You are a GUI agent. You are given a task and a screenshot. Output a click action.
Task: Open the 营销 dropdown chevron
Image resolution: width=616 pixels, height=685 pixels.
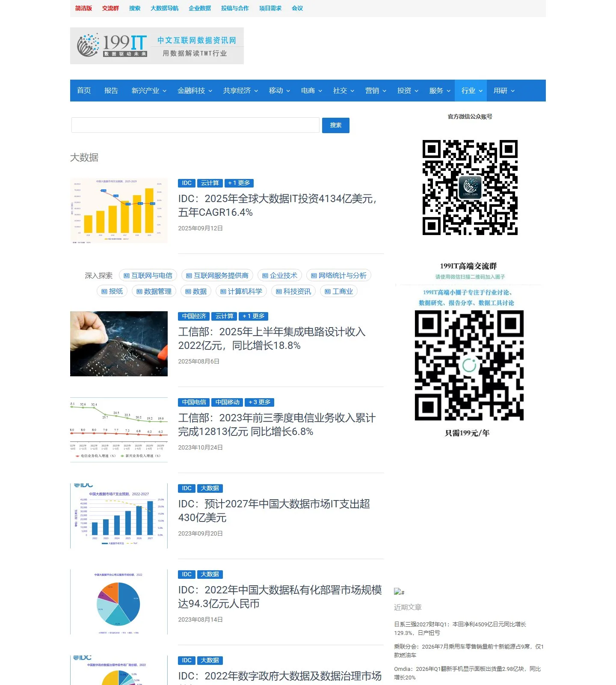[x=385, y=91]
